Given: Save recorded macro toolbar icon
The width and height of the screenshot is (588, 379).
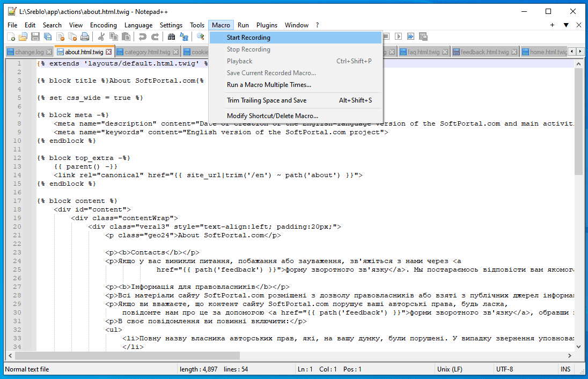Looking at the screenshot, I should coord(423,37).
